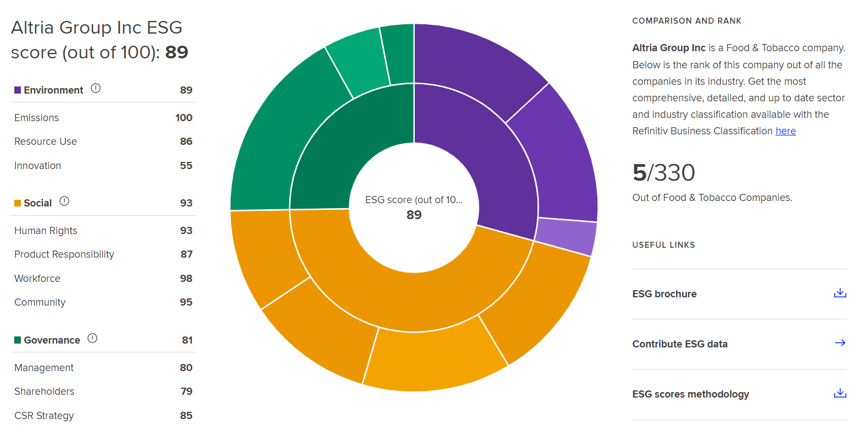
Task: Open the Contribute ESG data link
Action: coord(680,344)
